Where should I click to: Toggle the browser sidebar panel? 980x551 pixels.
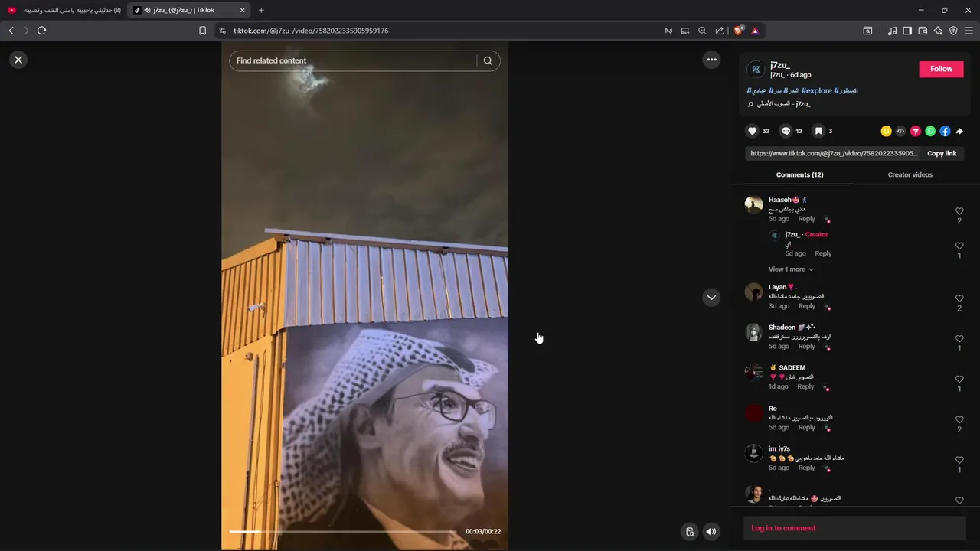click(x=907, y=31)
